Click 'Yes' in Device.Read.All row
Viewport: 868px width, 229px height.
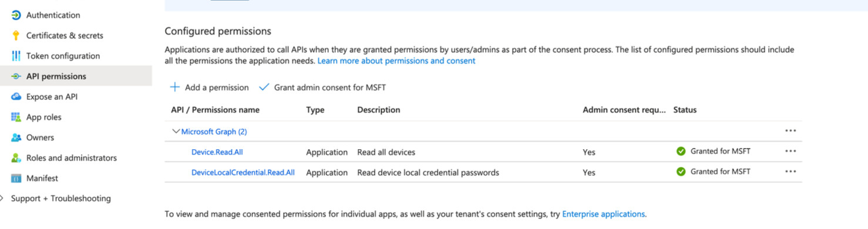pos(589,152)
